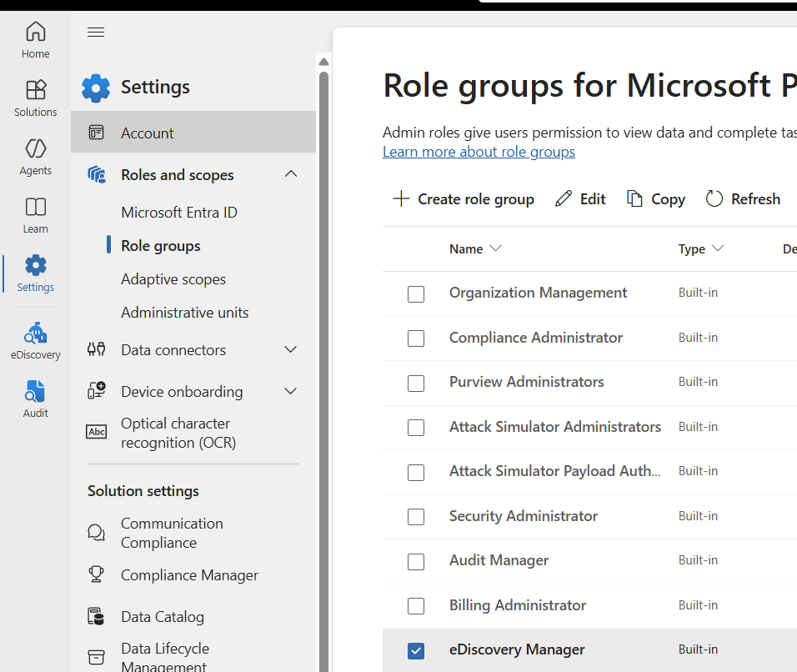This screenshot has width=797, height=672.
Task: Click the Data connectors plug icon
Action: (96, 349)
